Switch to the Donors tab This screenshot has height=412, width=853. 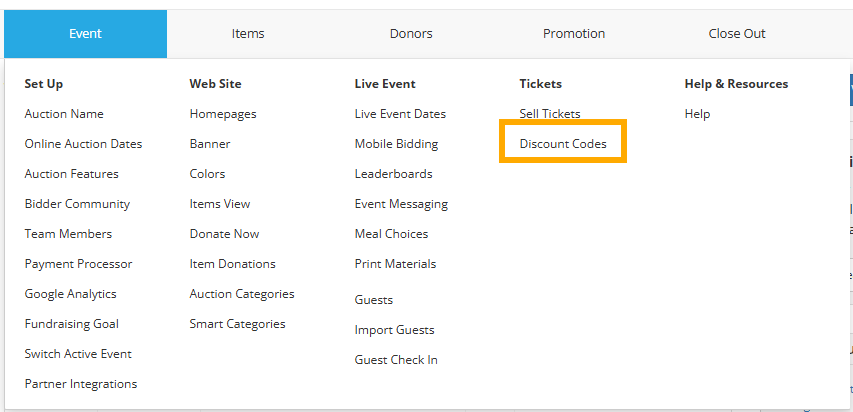(411, 34)
